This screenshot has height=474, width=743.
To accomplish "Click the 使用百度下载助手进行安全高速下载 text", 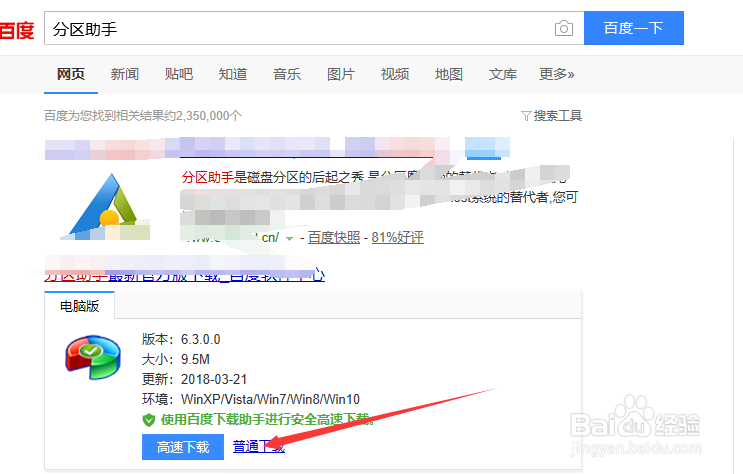I will pos(267,419).
